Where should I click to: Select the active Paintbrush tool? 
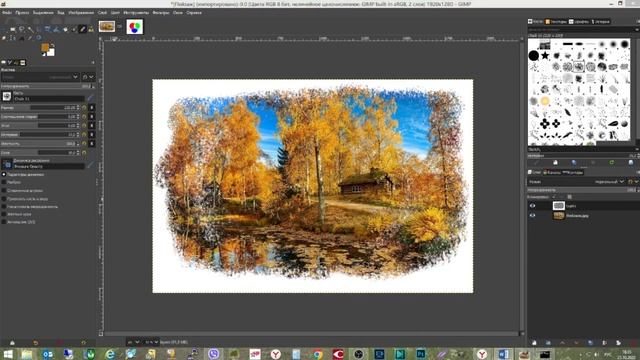pos(82,29)
